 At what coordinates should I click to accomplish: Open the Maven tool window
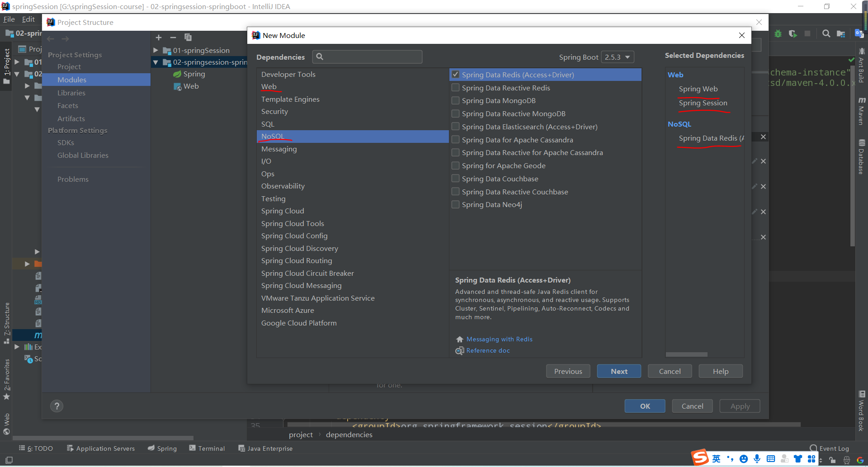[x=862, y=111]
